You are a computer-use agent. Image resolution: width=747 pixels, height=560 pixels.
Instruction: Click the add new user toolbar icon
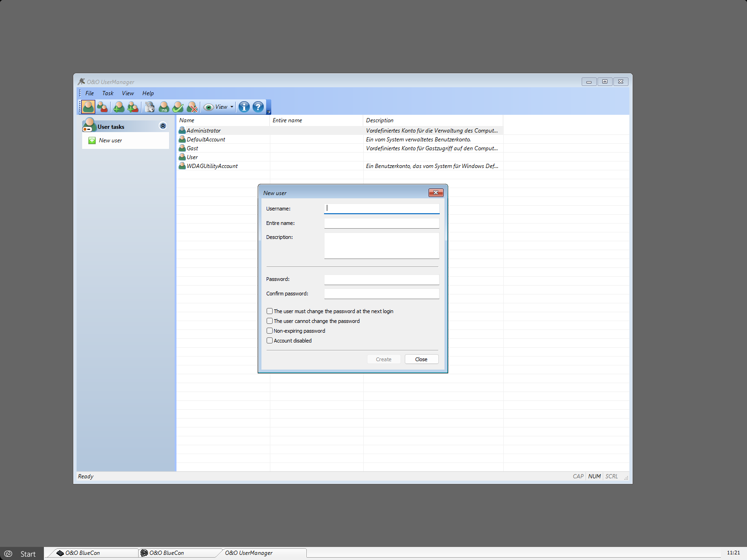[x=119, y=107]
